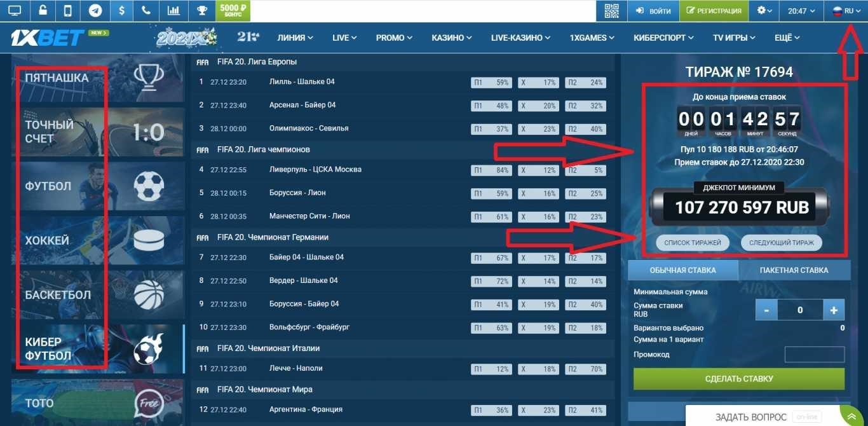Pick X for Вольфсбург - Фрайбург
The width and height of the screenshot is (868, 426).
coord(538,328)
